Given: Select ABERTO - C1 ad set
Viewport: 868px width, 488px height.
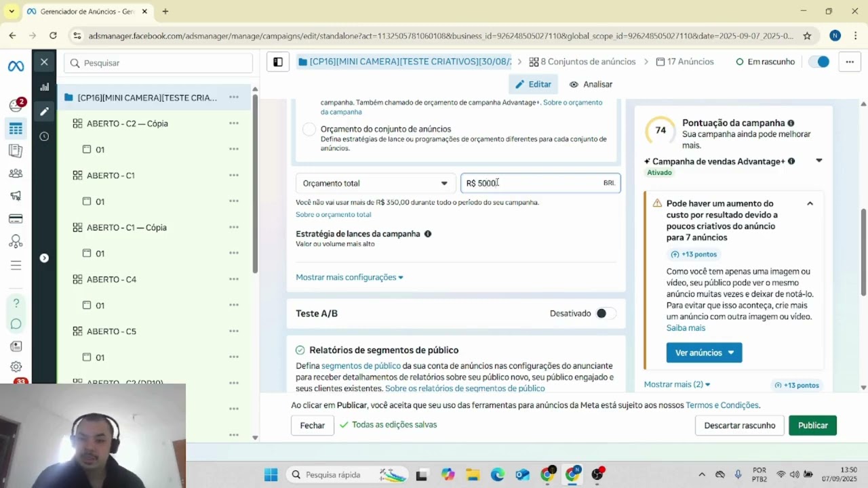Looking at the screenshot, I should [x=111, y=176].
